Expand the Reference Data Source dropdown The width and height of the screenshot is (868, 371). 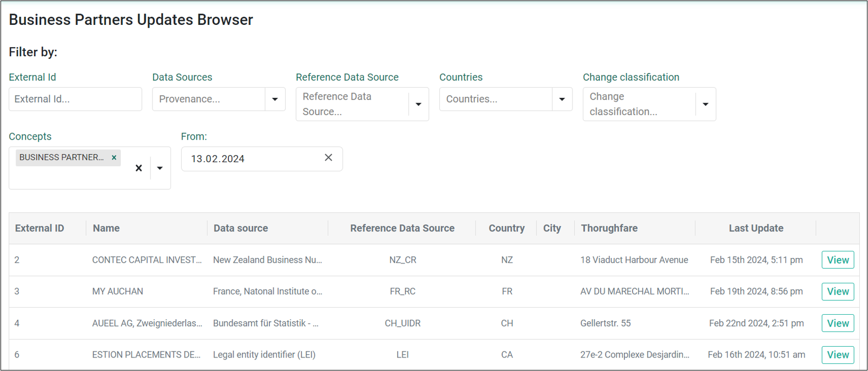tap(418, 104)
